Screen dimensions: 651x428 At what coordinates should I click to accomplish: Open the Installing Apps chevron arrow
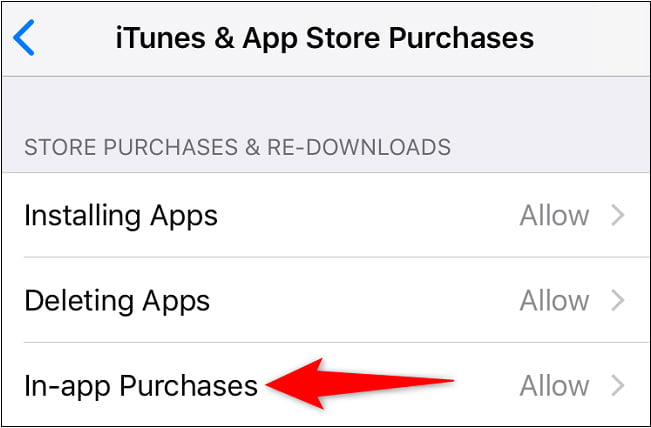click(618, 215)
